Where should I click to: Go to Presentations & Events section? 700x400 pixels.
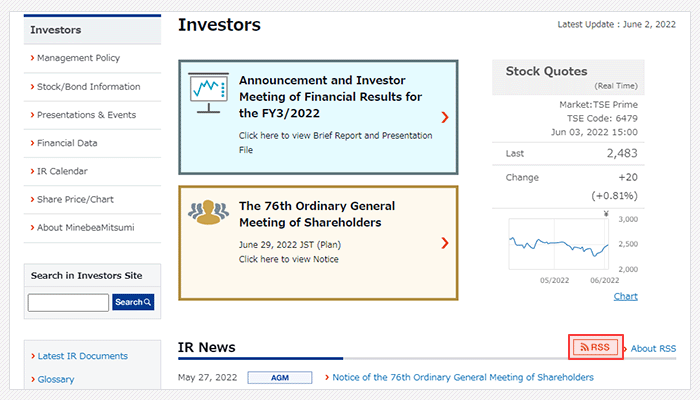tap(86, 115)
